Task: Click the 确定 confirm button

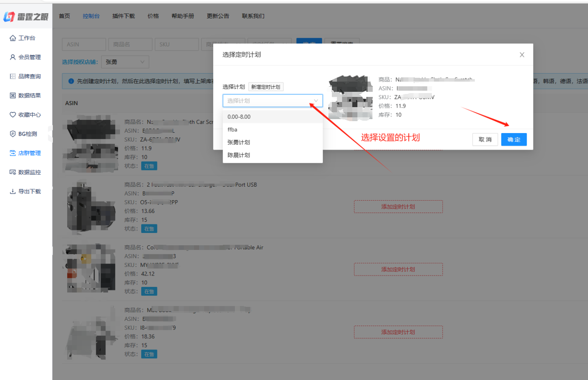Action: click(514, 139)
